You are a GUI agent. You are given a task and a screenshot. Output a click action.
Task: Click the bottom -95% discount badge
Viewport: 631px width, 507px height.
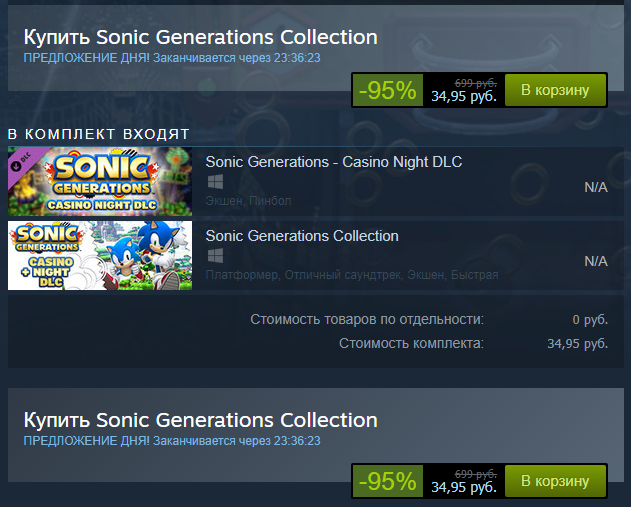point(389,481)
